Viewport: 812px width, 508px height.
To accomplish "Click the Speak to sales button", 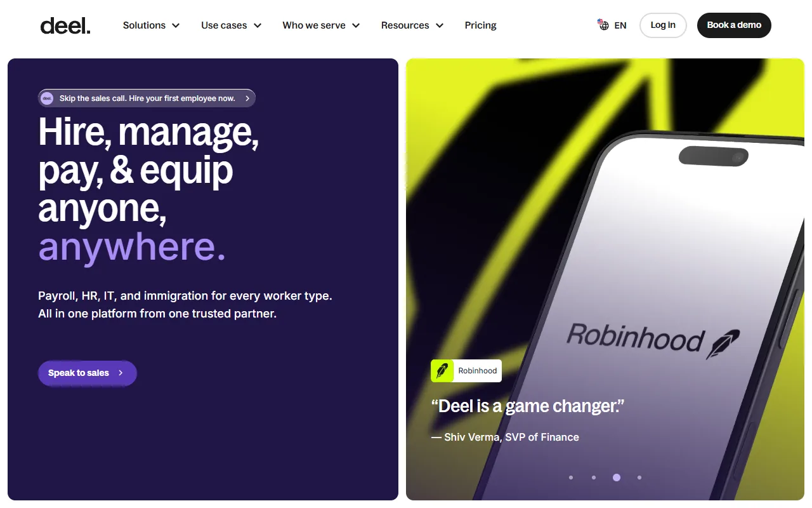I will coord(88,373).
